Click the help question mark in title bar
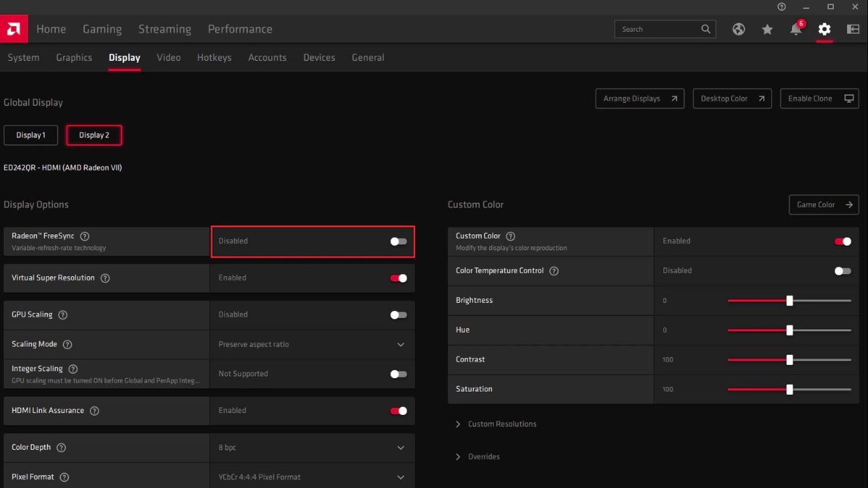 [781, 7]
